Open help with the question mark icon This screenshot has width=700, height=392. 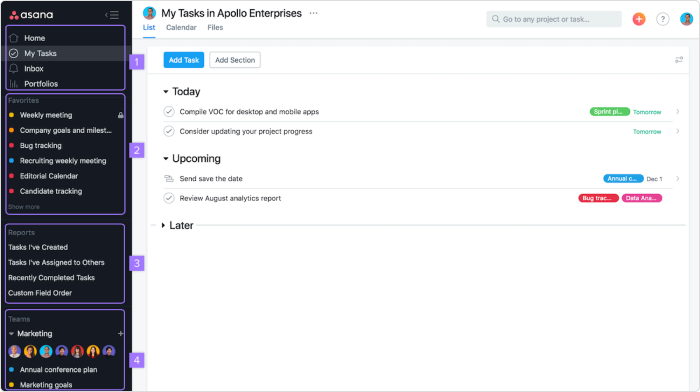click(662, 19)
